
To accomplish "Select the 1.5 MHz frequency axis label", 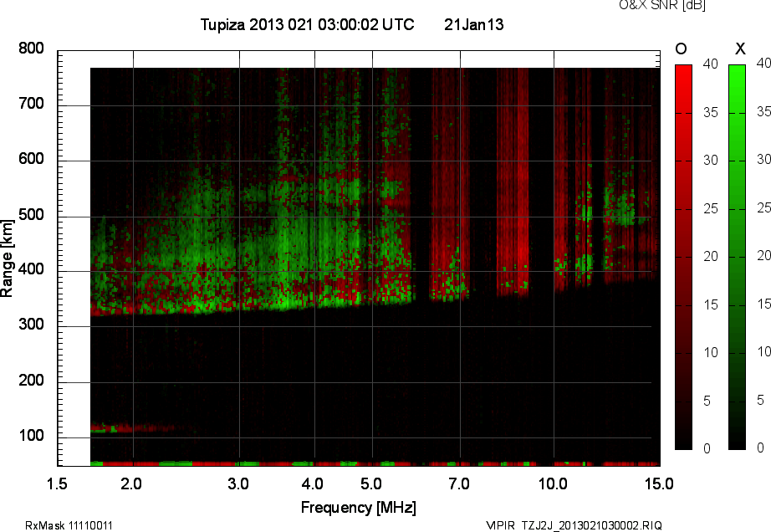I will pyautogui.click(x=57, y=484).
